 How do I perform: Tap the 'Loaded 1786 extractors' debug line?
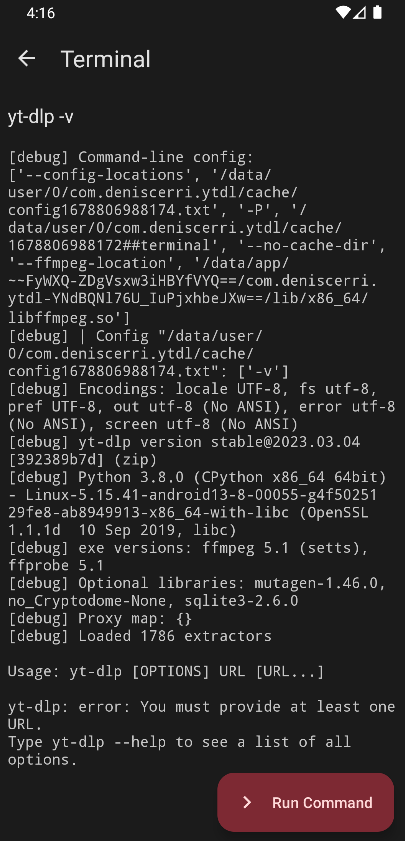tap(140, 636)
